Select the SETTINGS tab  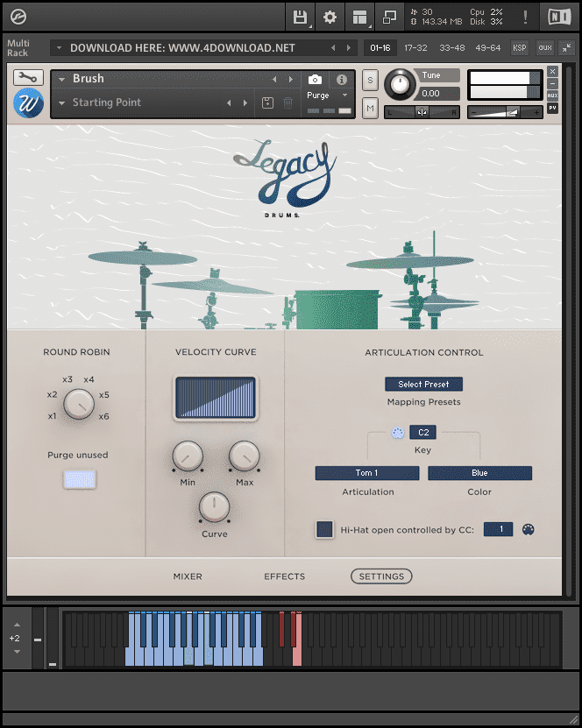coord(381,576)
